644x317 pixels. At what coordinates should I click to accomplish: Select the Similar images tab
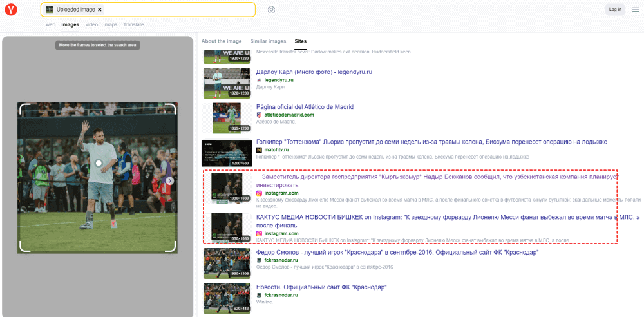click(x=268, y=41)
